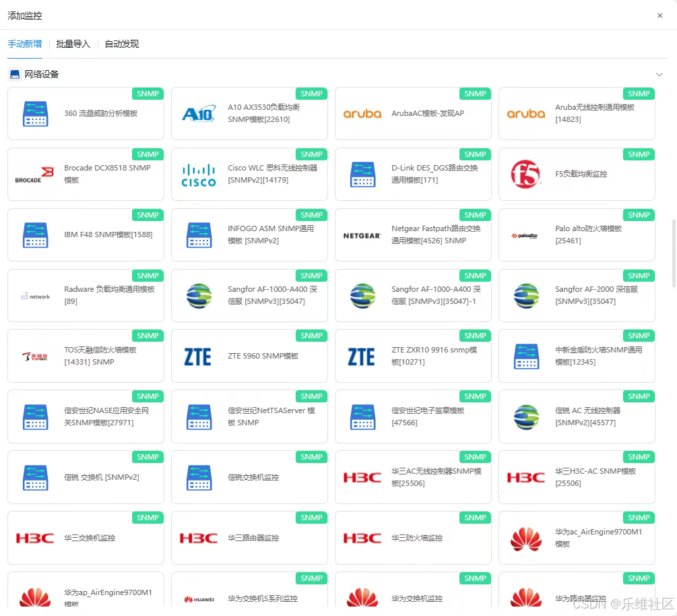
Task: Click the switch icon for 360 流量威胁分析模板
Action: 36,114
